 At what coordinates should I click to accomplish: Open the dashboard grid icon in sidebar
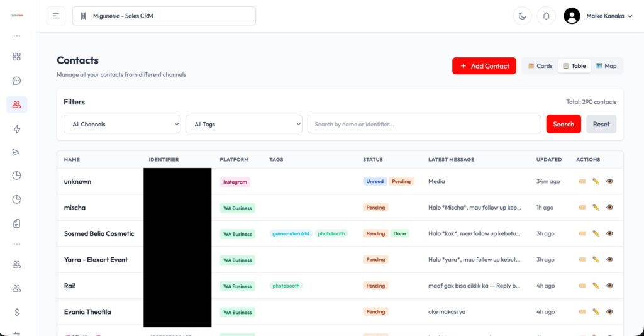(x=16, y=57)
